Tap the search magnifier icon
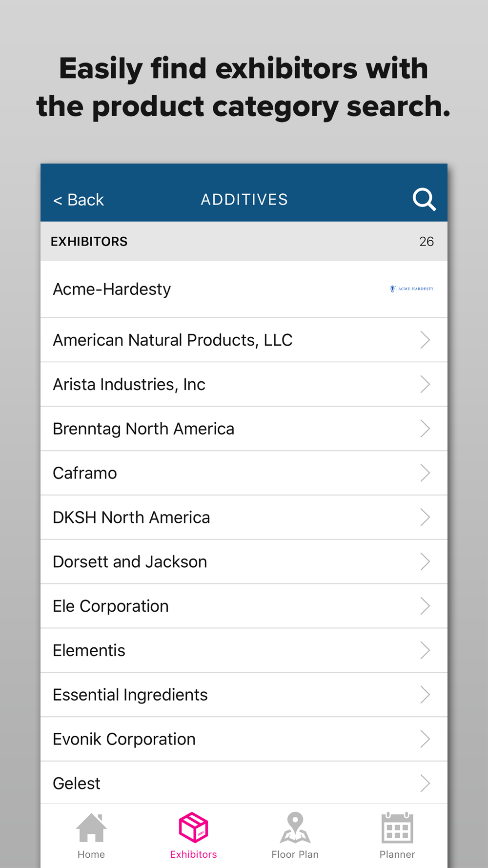The height and width of the screenshot is (868, 488). pos(424,199)
